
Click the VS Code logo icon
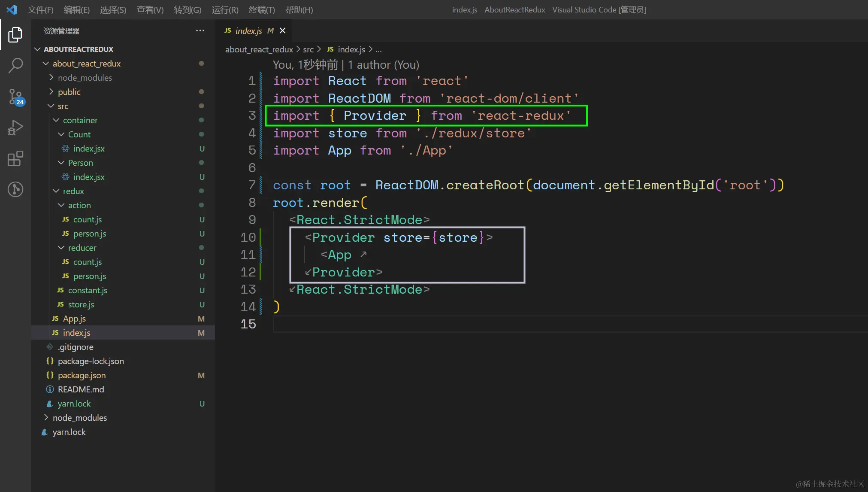pos(12,9)
